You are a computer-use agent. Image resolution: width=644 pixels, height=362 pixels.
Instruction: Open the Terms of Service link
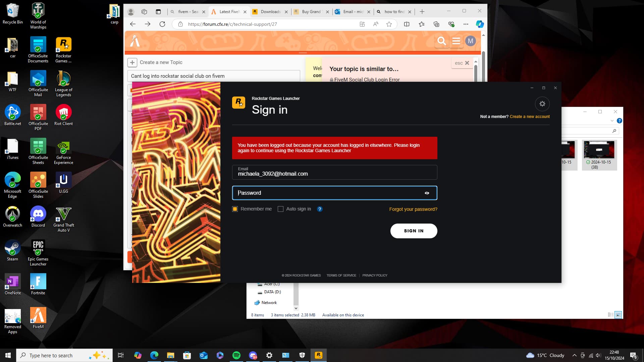tap(341, 276)
